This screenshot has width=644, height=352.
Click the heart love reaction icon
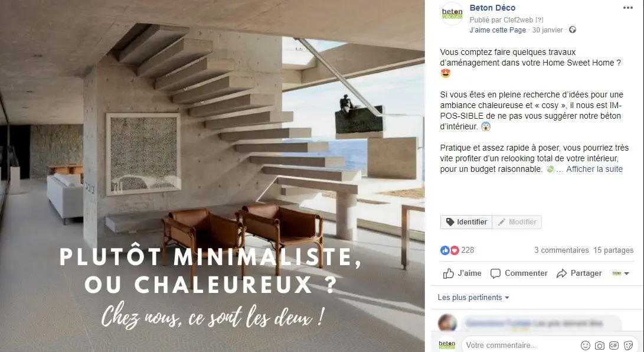[455, 250]
